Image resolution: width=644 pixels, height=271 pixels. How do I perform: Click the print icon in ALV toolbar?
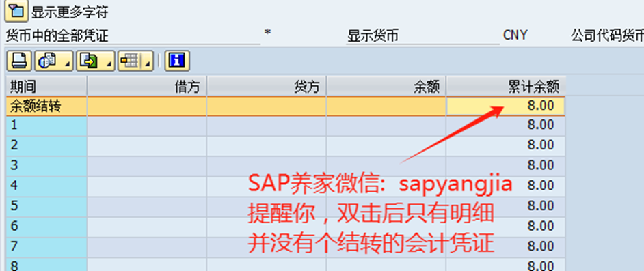click(x=19, y=61)
